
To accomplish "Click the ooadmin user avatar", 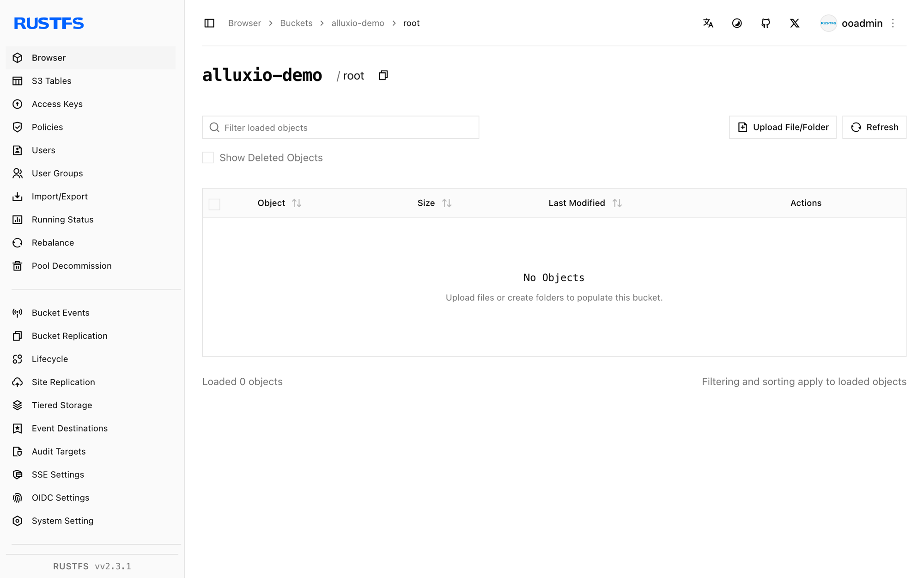I will (x=828, y=23).
